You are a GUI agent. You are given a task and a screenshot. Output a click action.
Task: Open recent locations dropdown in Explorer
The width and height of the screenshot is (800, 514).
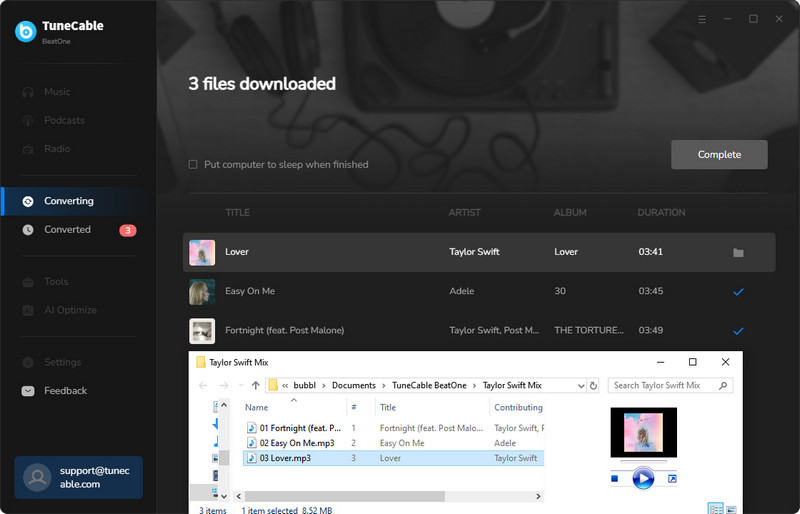[x=240, y=385]
